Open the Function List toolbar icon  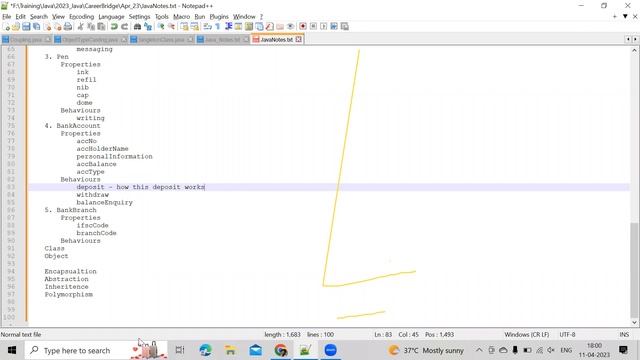(269, 27)
